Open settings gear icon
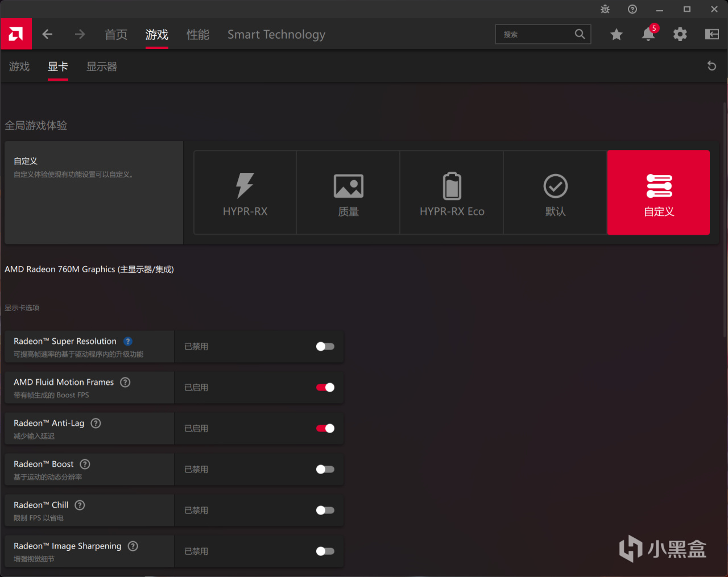 pos(680,35)
